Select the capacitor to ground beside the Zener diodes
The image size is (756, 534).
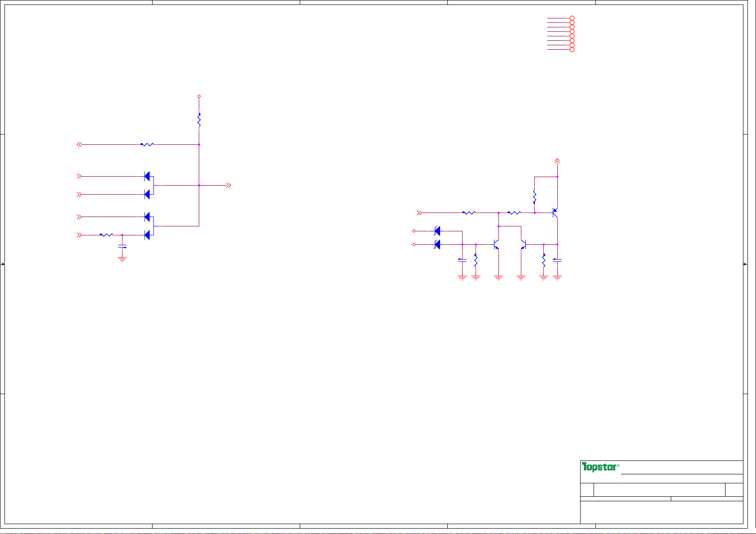[x=462, y=260]
